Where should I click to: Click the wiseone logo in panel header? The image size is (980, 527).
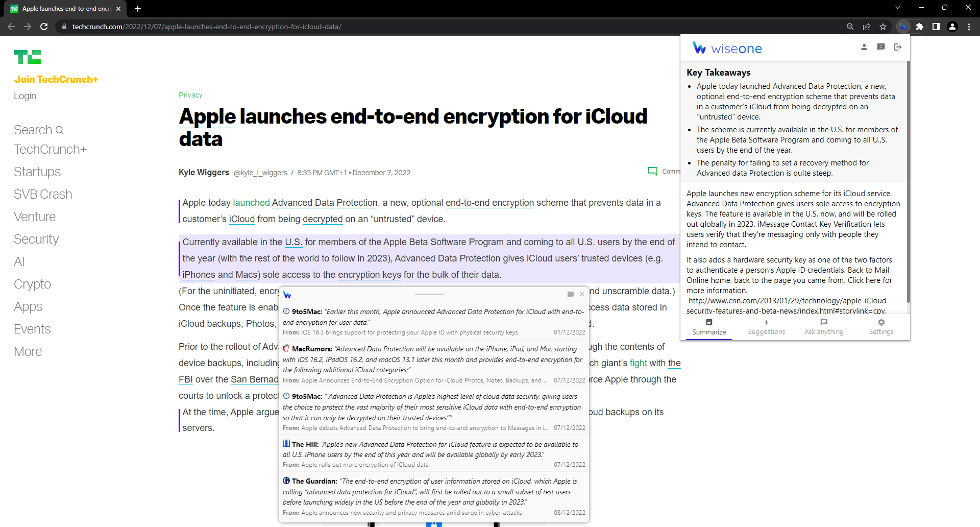(727, 49)
